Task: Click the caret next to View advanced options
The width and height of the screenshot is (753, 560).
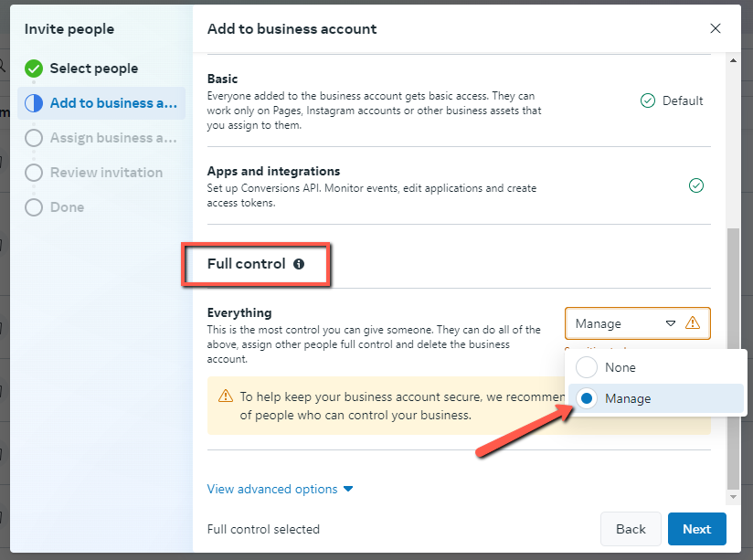Action: tap(348, 489)
